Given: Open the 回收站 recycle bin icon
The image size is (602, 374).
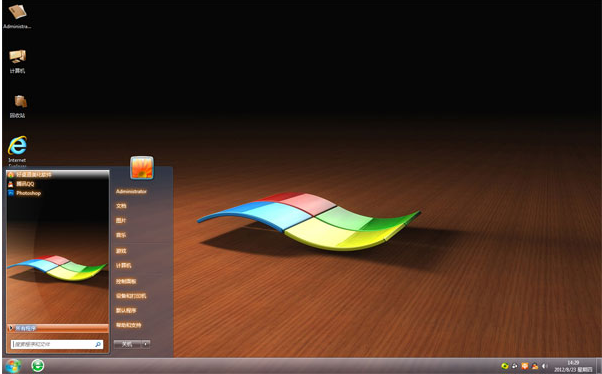Looking at the screenshot, I should 17,106.
